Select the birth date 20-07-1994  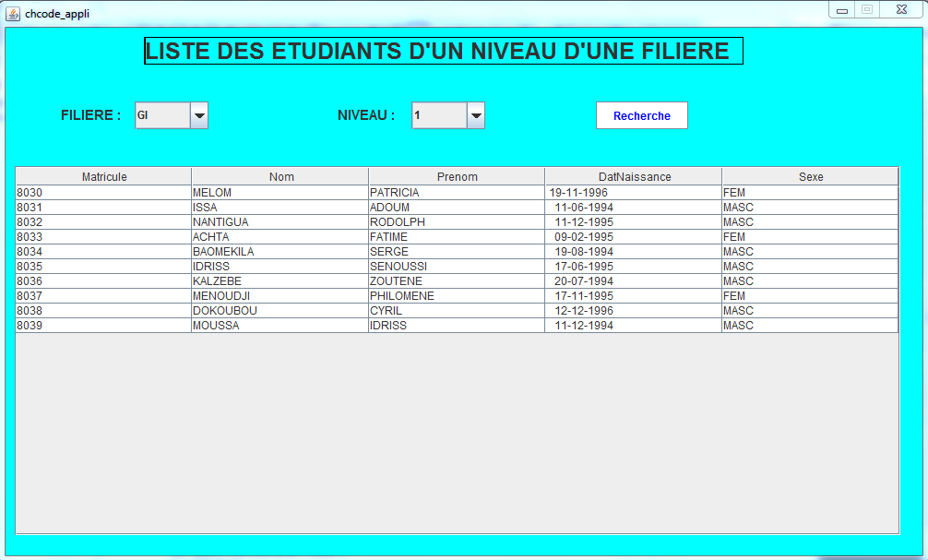(633, 281)
